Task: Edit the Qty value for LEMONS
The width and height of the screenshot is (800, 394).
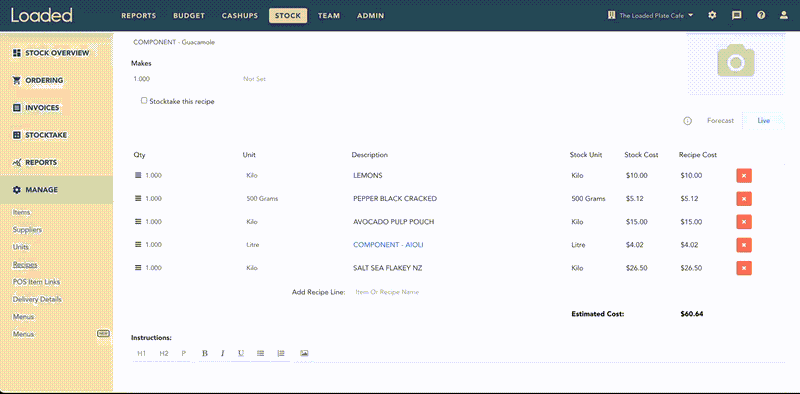Action: 154,175
